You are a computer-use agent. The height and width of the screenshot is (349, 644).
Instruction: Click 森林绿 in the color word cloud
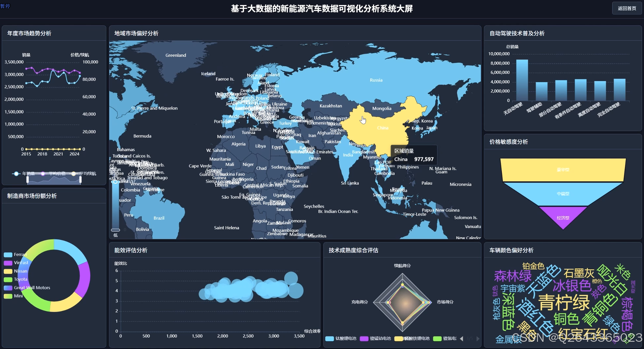pyautogui.click(x=513, y=276)
